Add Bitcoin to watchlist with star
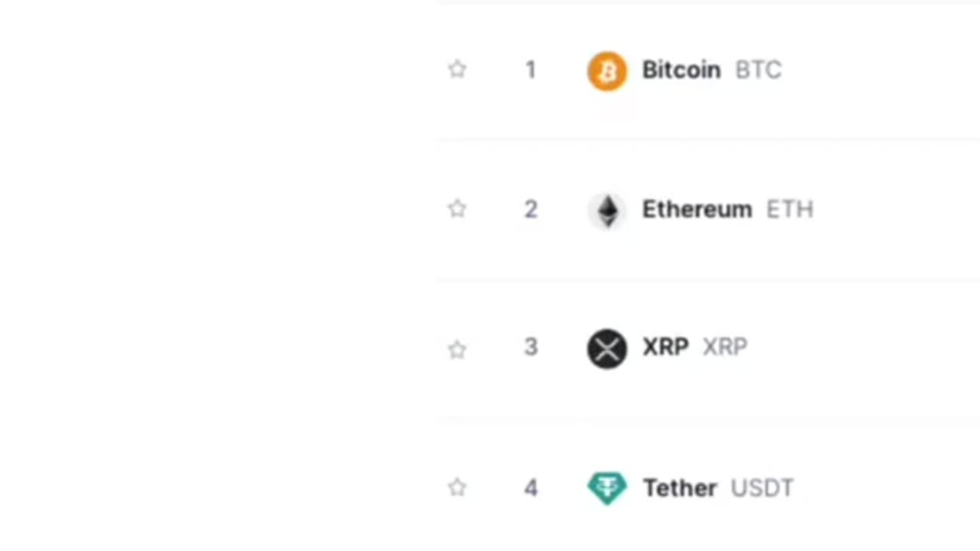Screen dimensions: 980x551 457,70
